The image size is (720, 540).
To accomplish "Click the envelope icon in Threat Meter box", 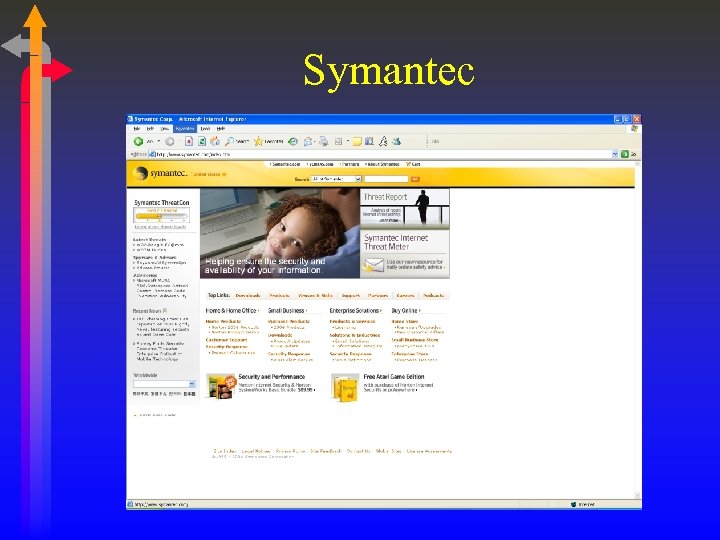I will (x=373, y=265).
